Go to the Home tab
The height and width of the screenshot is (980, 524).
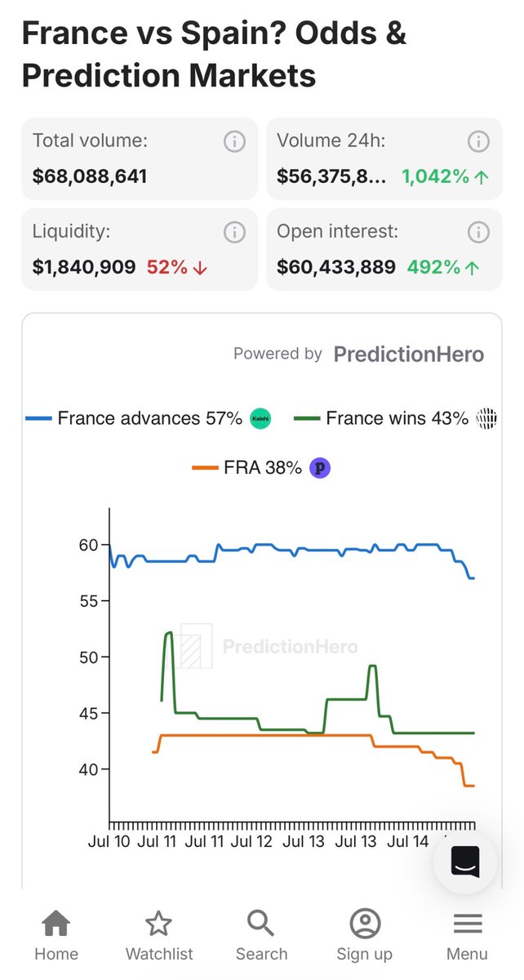pyautogui.click(x=56, y=937)
